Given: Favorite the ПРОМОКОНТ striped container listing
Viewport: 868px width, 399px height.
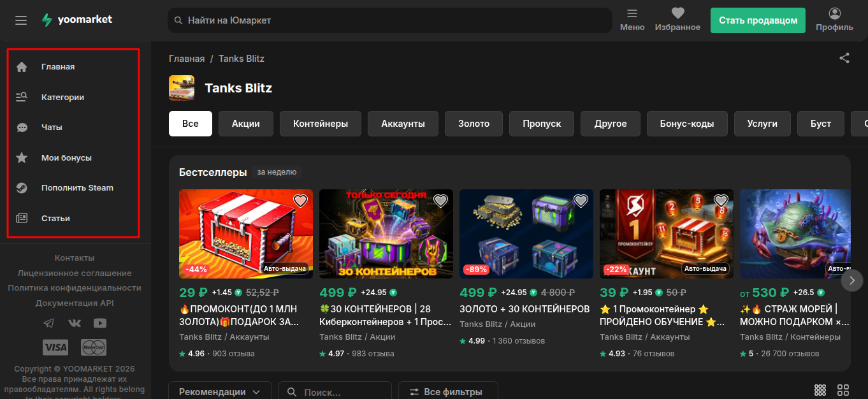Looking at the screenshot, I should tap(300, 201).
